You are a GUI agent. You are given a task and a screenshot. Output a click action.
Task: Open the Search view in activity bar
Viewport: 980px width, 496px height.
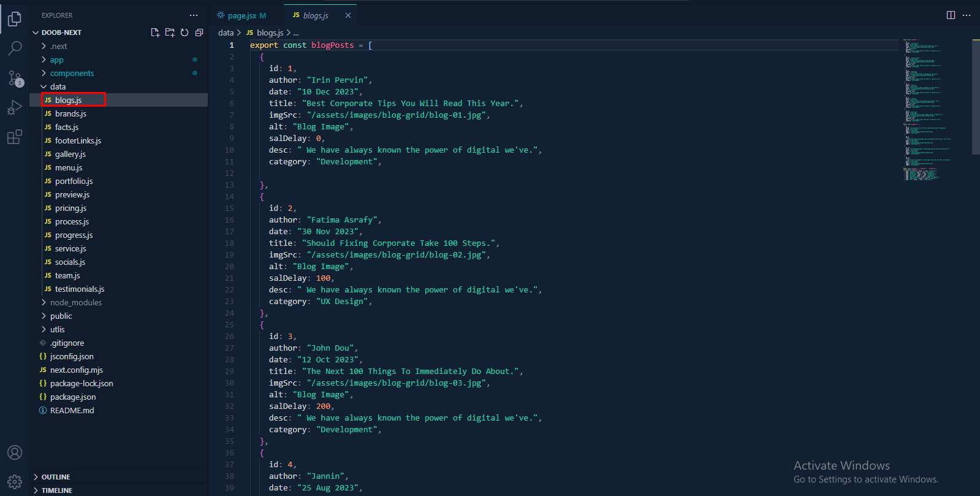[15, 48]
